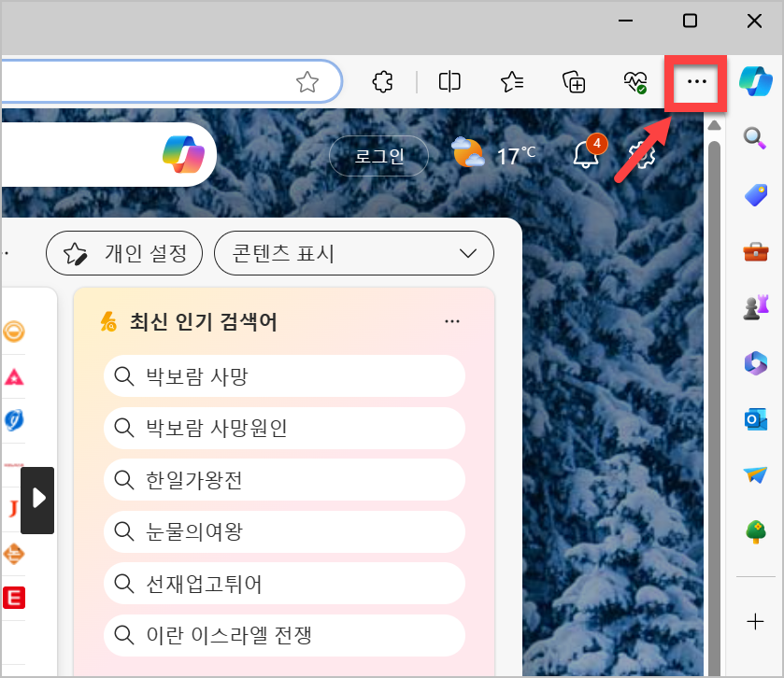Open sidebar Games chess icon

[756, 306]
